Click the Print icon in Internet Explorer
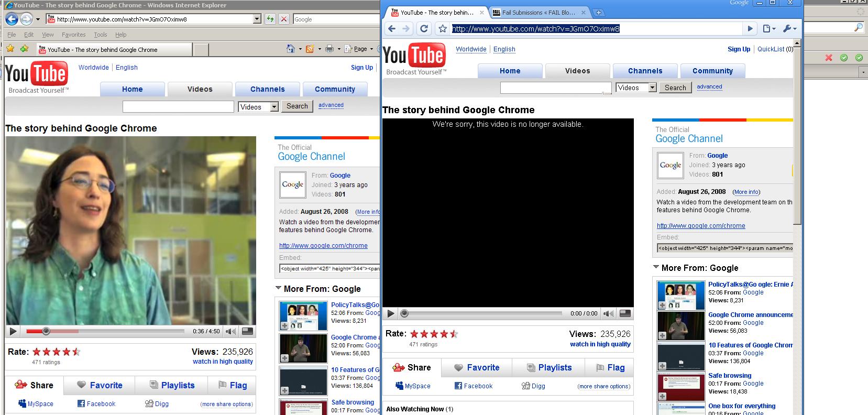The image size is (868, 415). click(x=329, y=49)
